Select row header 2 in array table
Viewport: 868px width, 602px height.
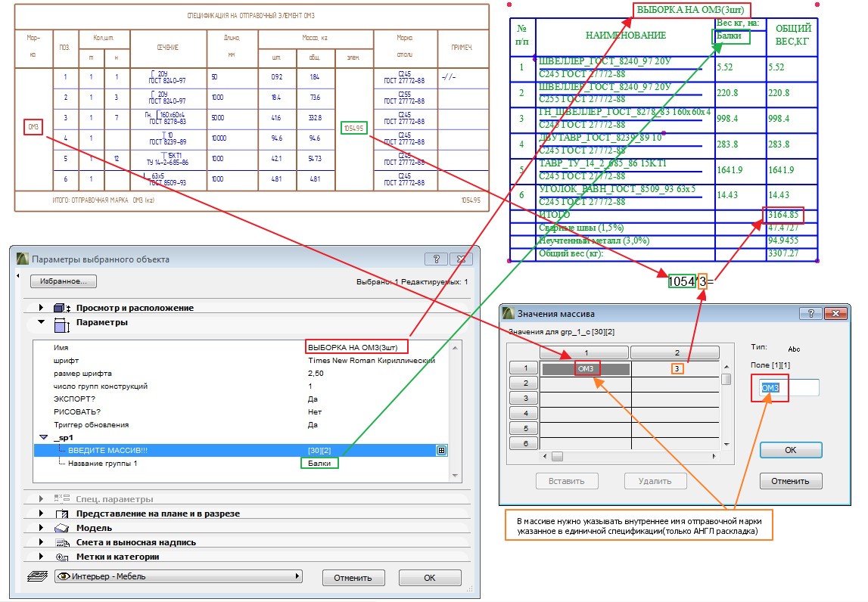click(x=523, y=383)
